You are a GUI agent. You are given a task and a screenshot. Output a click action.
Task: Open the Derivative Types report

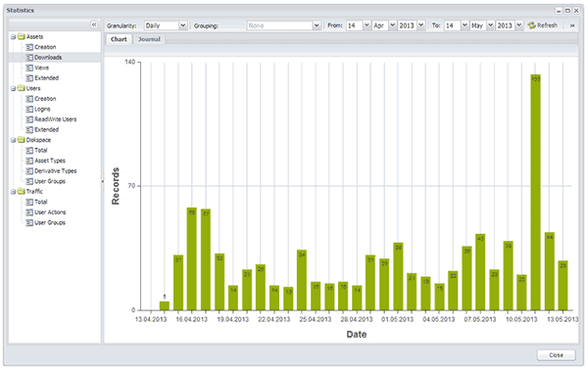point(56,171)
